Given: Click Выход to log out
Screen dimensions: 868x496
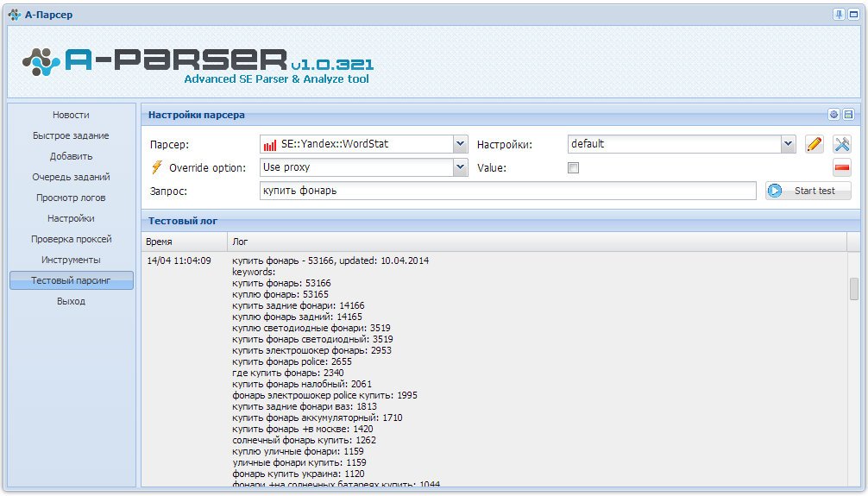Looking at the screenshot, I should point(71,301).
